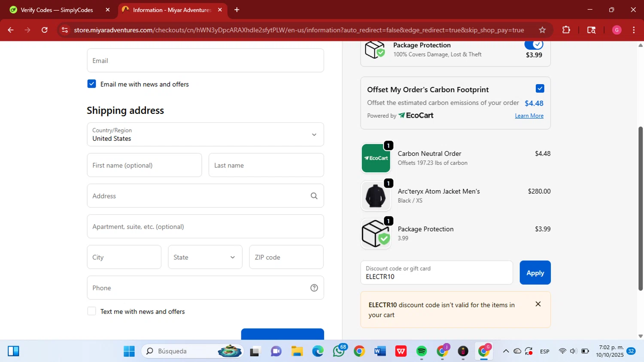The height and width of the screenshot is (362, 644).
Task: Toggle off Package Protection switch
Action: 534,44
